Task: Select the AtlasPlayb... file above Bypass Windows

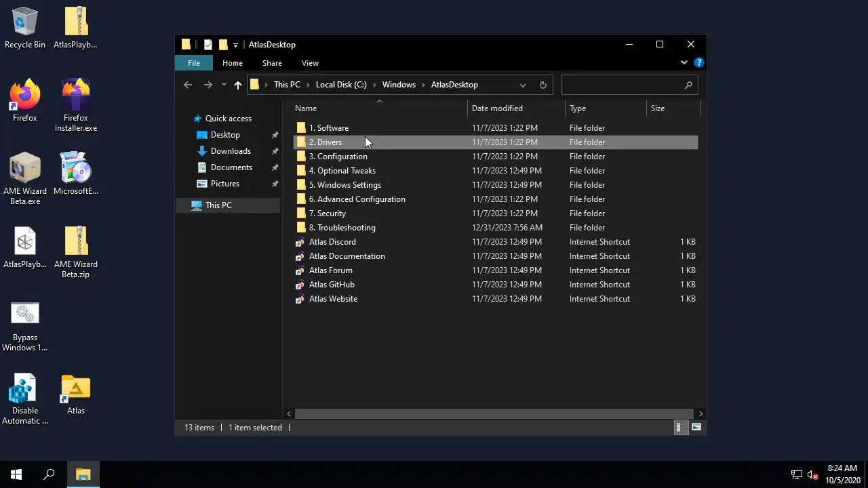Action: pos(25,247)
